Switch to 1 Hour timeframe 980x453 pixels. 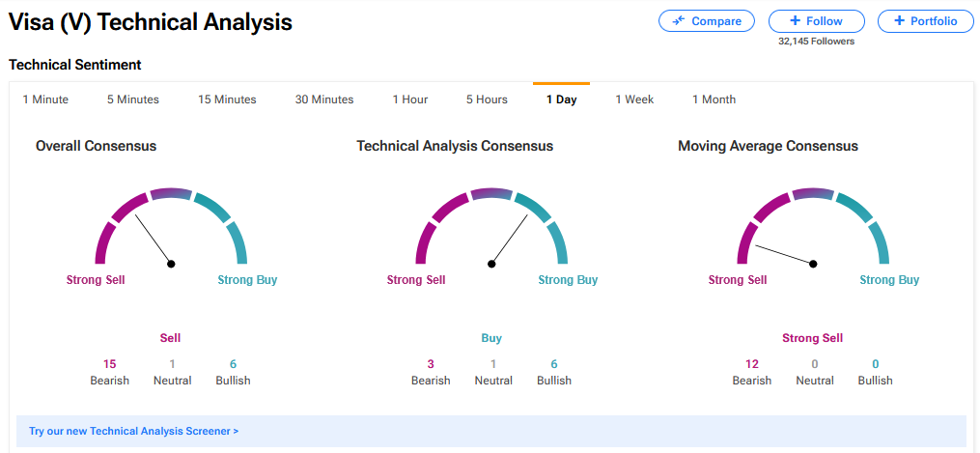coord(410,99)
